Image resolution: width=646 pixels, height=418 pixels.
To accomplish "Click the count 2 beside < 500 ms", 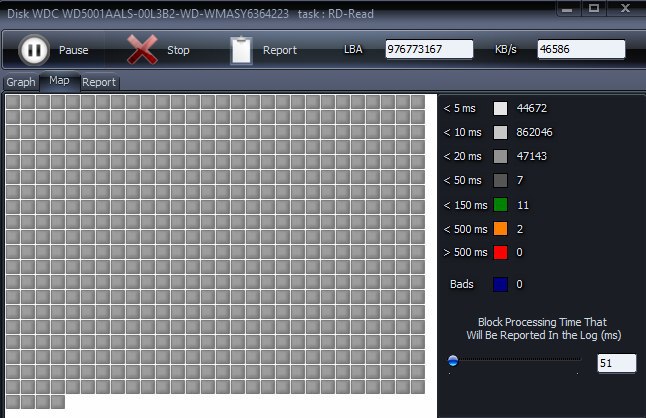I will pyautogui.click(x=520, y=229).
